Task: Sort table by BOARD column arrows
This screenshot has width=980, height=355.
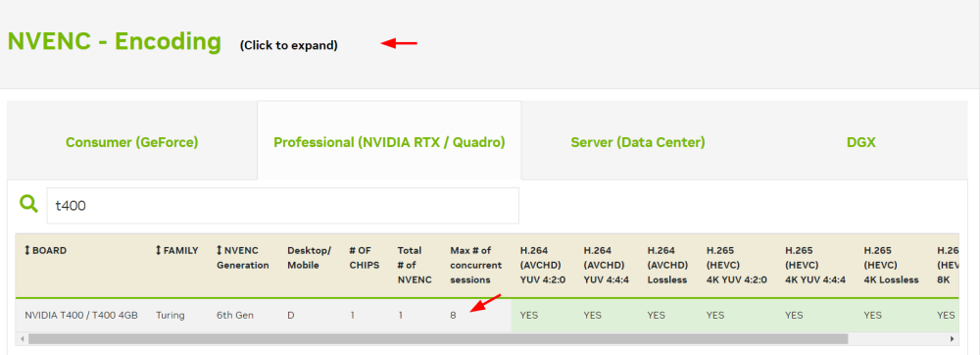Action: (x=26, y=251)
